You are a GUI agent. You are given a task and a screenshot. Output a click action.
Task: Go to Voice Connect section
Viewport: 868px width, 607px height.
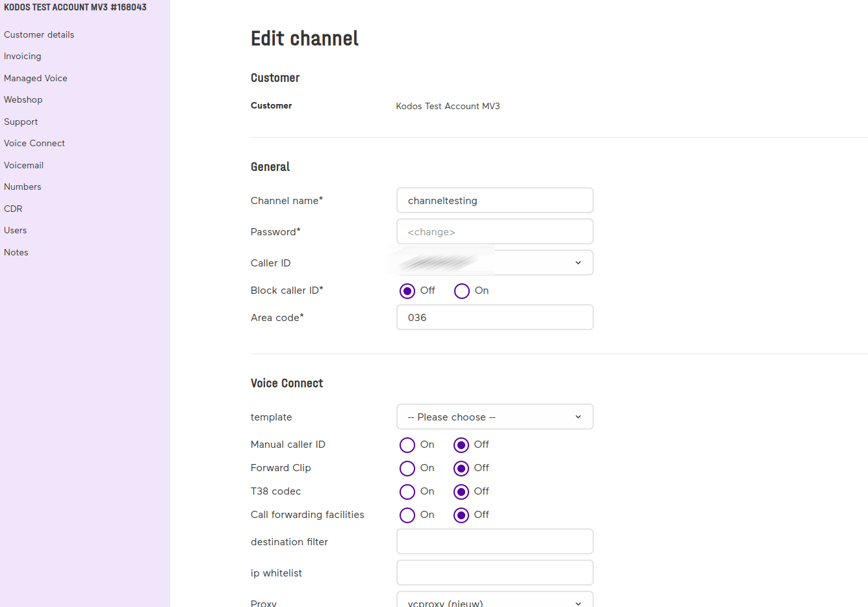[x=34, y=144]
